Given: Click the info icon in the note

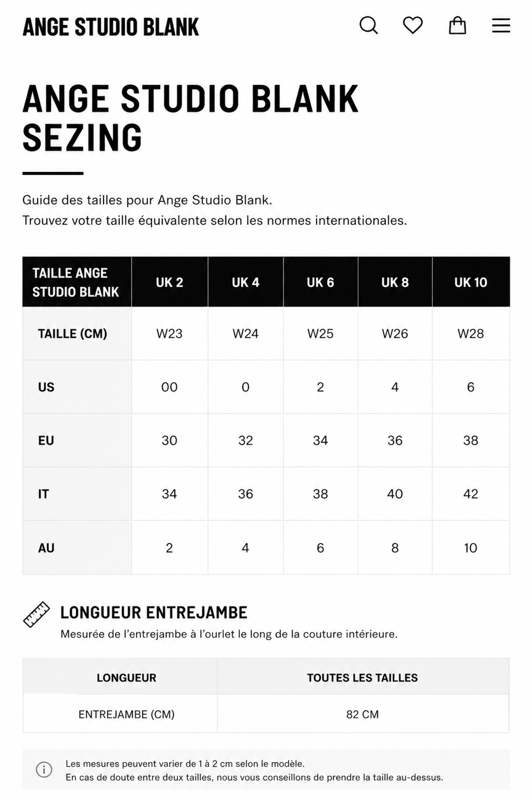Looking at the screenshot, I should click(x=44, y=769).
